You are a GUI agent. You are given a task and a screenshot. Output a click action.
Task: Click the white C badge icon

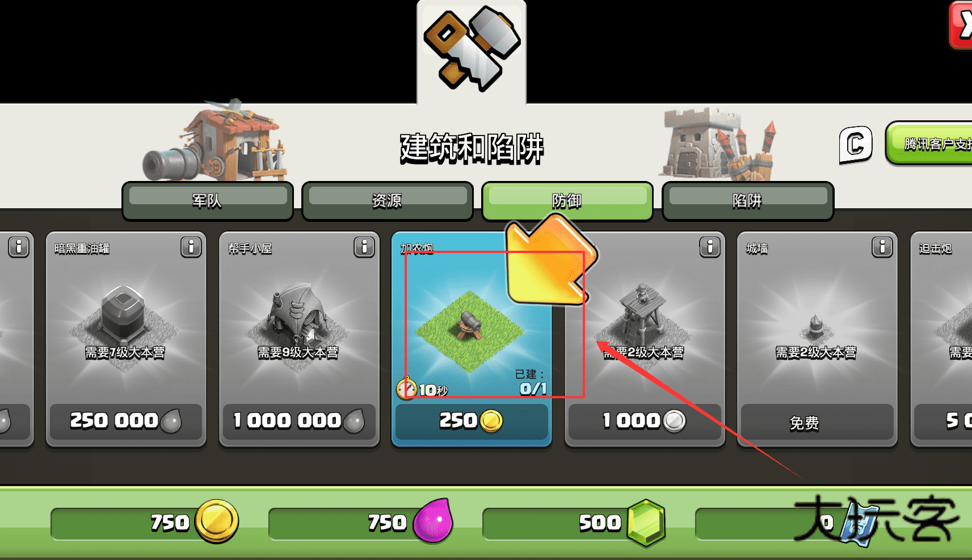[x=856, y=145]
